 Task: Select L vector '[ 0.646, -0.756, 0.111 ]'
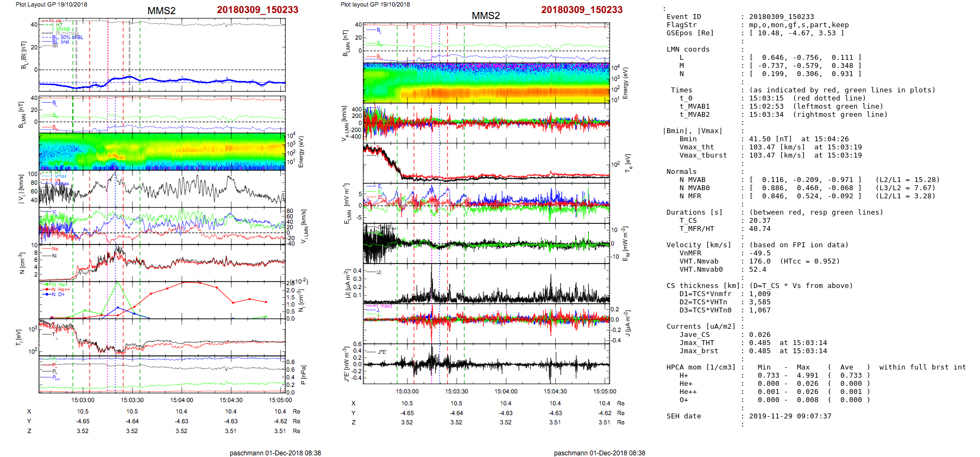pos(805,58)
